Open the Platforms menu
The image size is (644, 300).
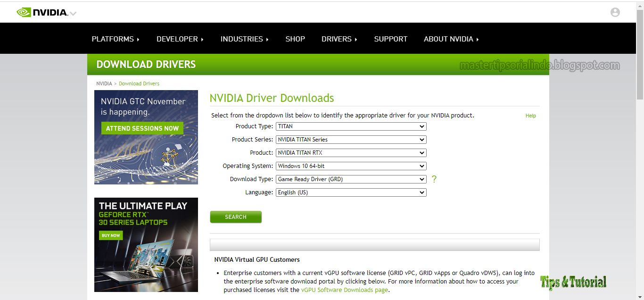tap(116, 39)
